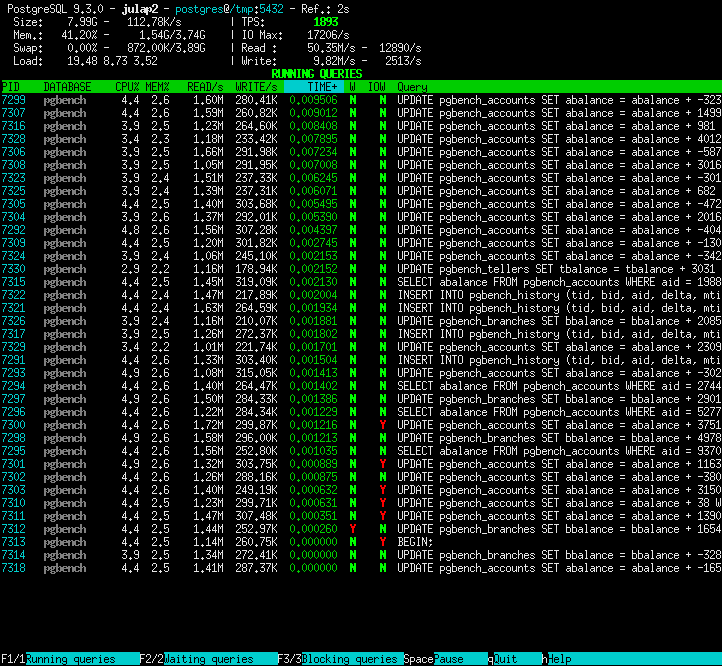The height and width of the screenshot is (666, 722).
Task: Click PID 7315 SELECT query row
Action: tap(361, 282)
